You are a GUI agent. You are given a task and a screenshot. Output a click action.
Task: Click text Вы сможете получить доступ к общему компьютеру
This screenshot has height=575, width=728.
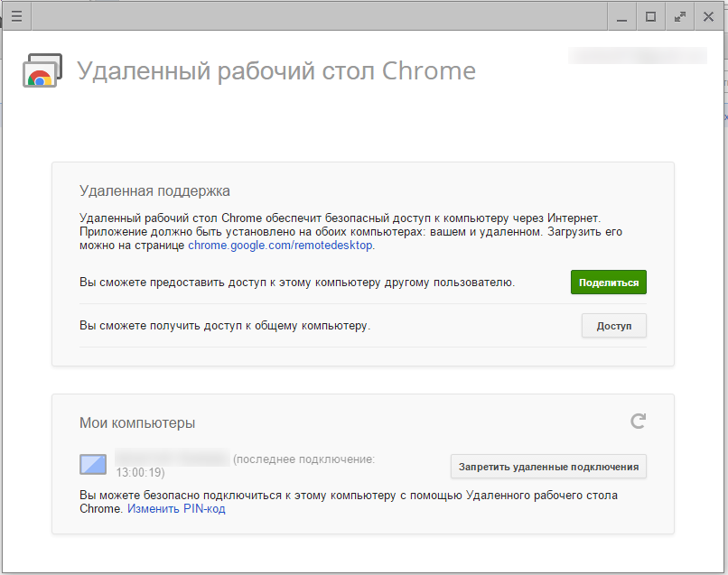click(225, 326)
